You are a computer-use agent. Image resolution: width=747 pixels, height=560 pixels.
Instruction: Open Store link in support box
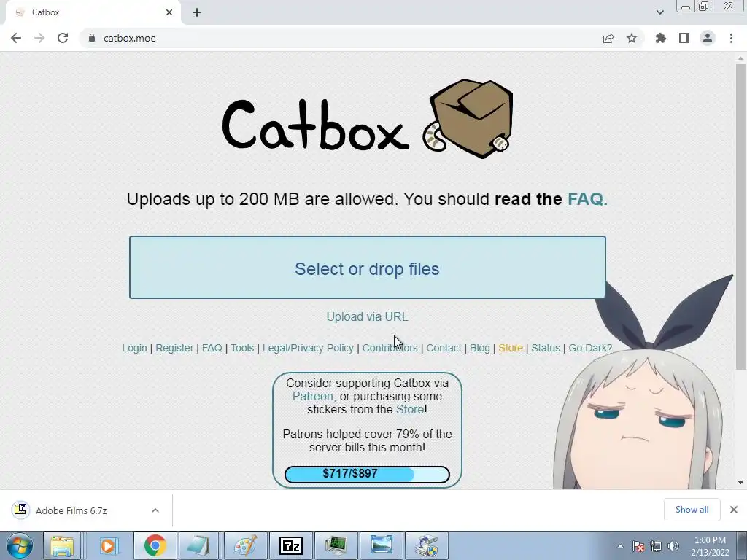(x=410, y=410)
